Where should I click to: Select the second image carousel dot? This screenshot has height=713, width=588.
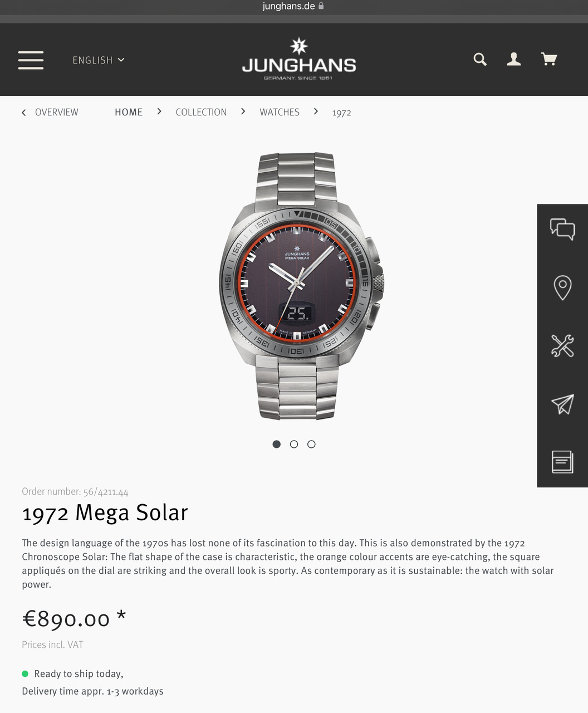(x=294, y=444)
